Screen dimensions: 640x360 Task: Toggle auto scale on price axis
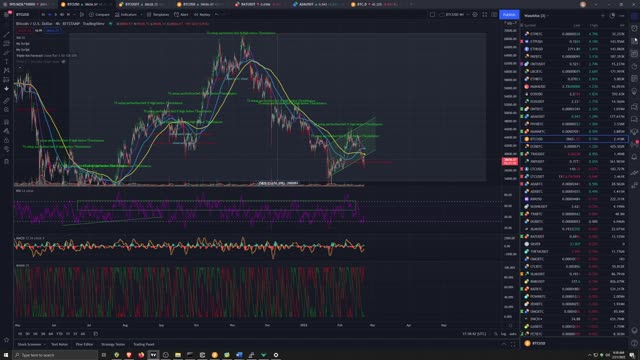[513, 333]
